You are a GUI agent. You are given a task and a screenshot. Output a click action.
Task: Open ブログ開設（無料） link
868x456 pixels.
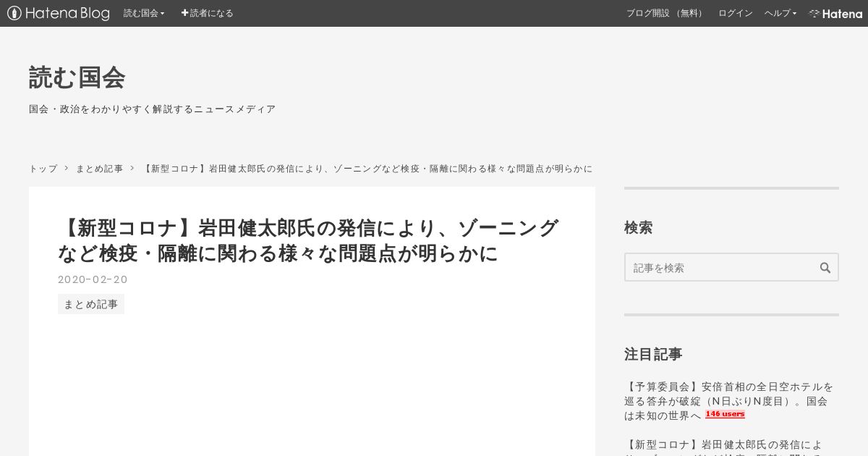click(665, 13)
